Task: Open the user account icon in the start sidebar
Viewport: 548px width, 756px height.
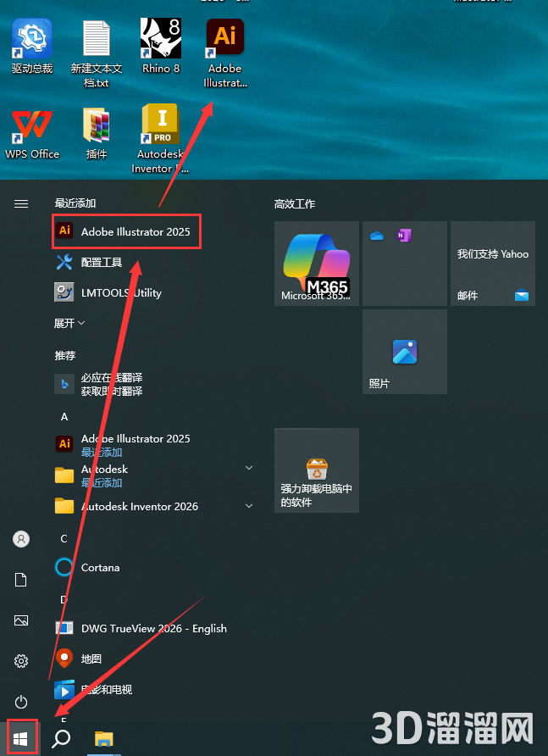Action: (x=21, y=538)
